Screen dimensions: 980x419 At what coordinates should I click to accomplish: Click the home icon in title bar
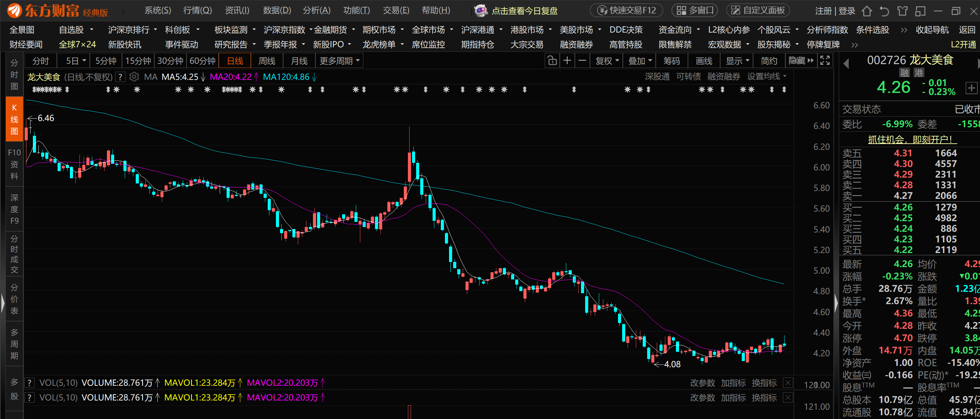point(867,11)
